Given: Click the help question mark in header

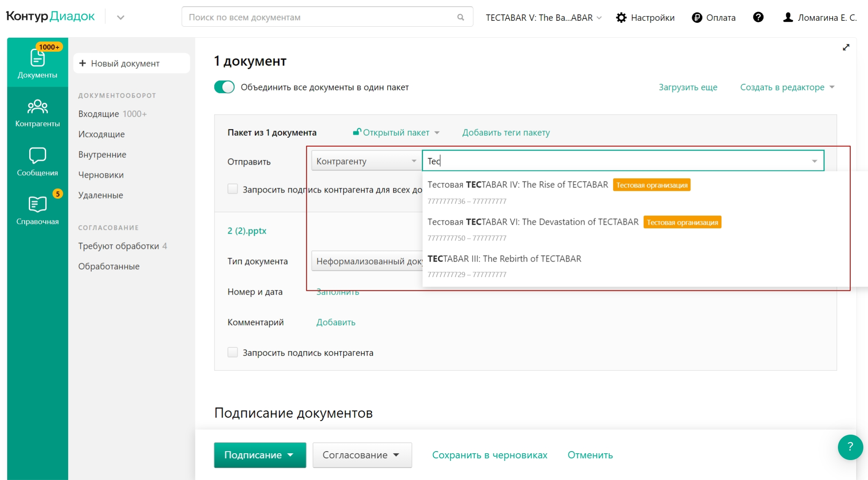Looking at the screenshot, I should 758,17.
